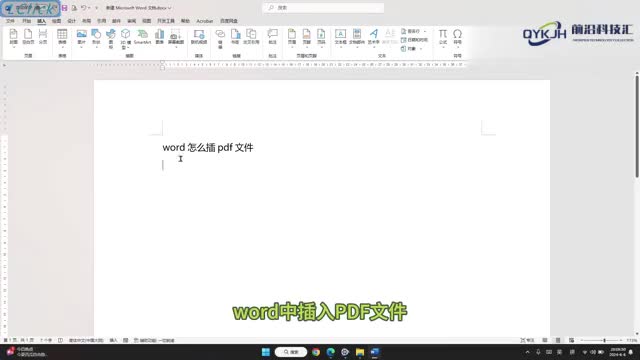Click the vertical scrollbar thumb
This screenshot has width=640, height=360.
coord(637,127)
